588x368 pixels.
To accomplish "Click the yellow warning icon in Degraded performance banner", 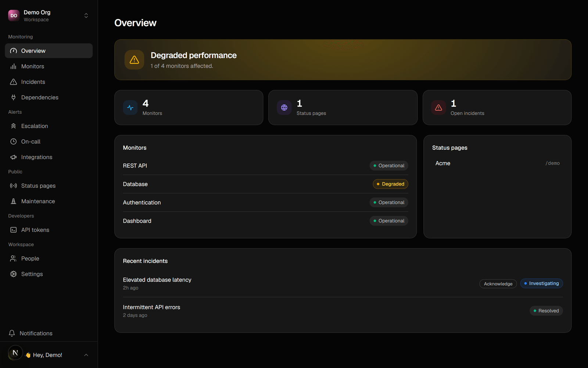I will click(x=135, y=60).
